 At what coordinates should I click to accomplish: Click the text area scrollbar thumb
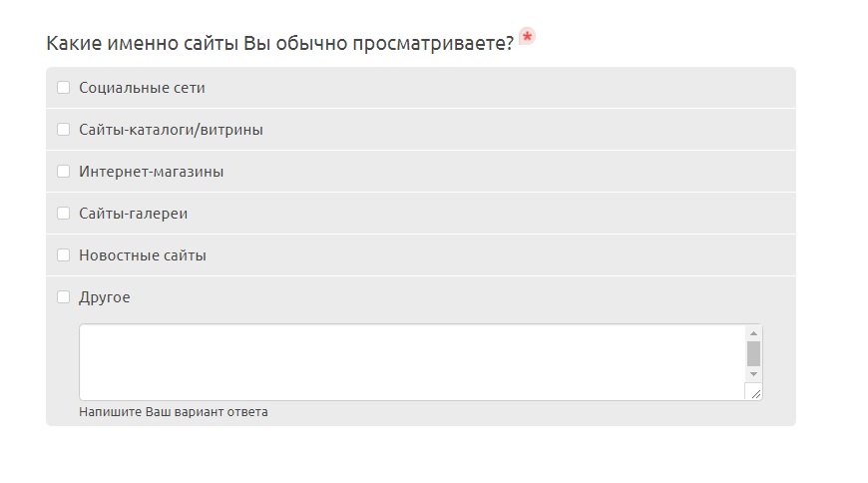click(x=753, y=353)
